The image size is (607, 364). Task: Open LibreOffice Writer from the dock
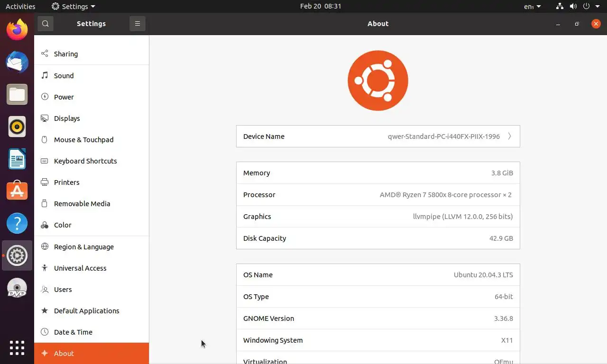pyautogui.click(x=17, y=159)
